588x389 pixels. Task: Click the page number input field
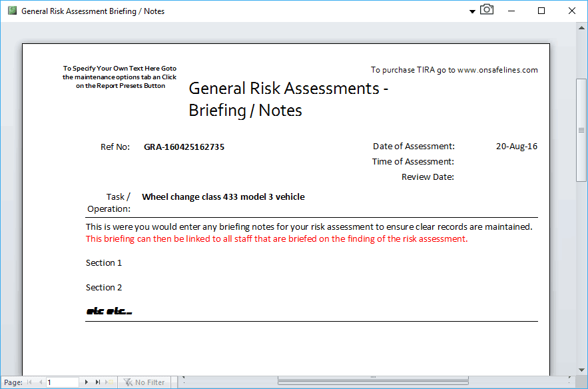62,382
